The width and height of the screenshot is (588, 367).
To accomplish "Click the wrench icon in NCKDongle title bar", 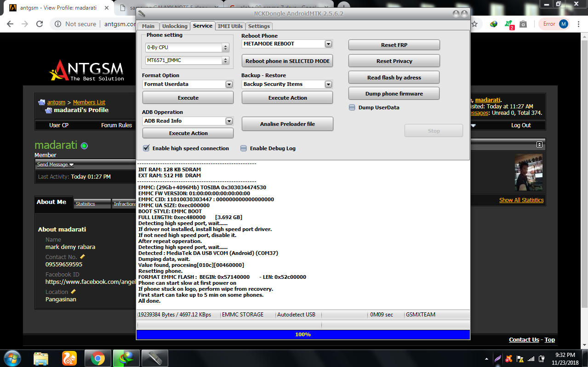I will [x=142, y=13].
